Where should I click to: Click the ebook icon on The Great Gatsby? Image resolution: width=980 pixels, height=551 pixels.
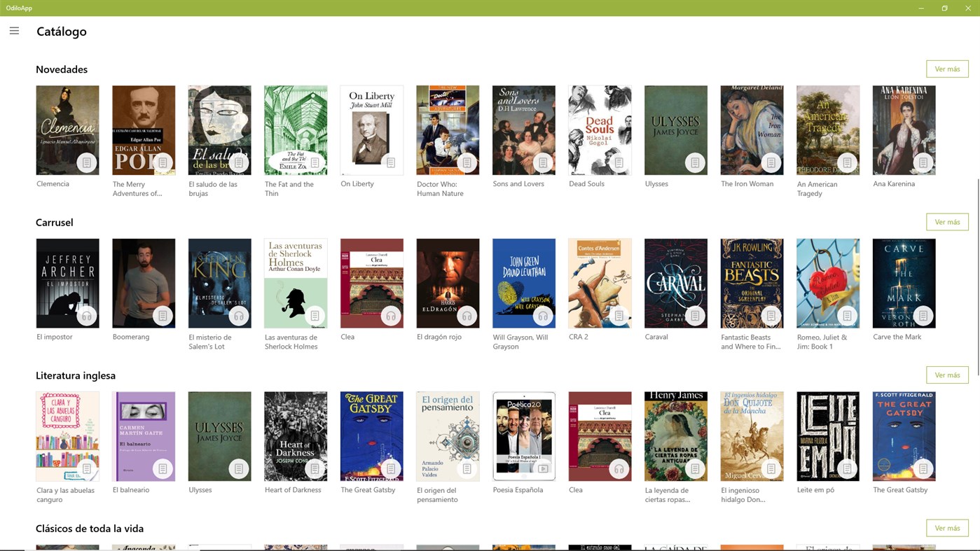390,468
